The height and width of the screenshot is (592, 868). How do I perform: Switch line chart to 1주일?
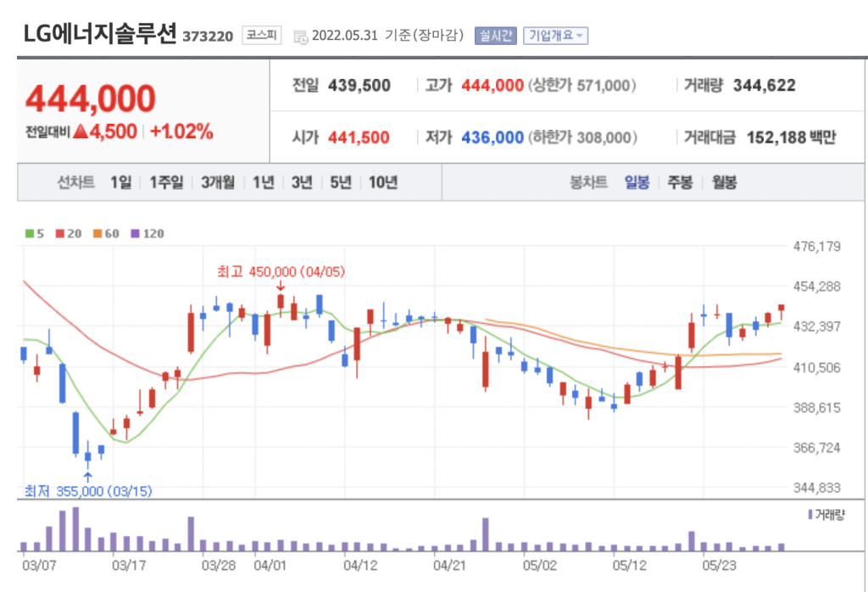[x=166, y=182]
